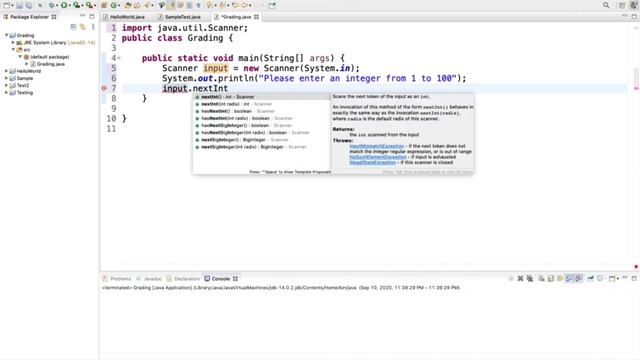This screenshot has width=640, height=360.
Task: Click the Pin Editor toolbar icon
Action: [x=272, y=5]
